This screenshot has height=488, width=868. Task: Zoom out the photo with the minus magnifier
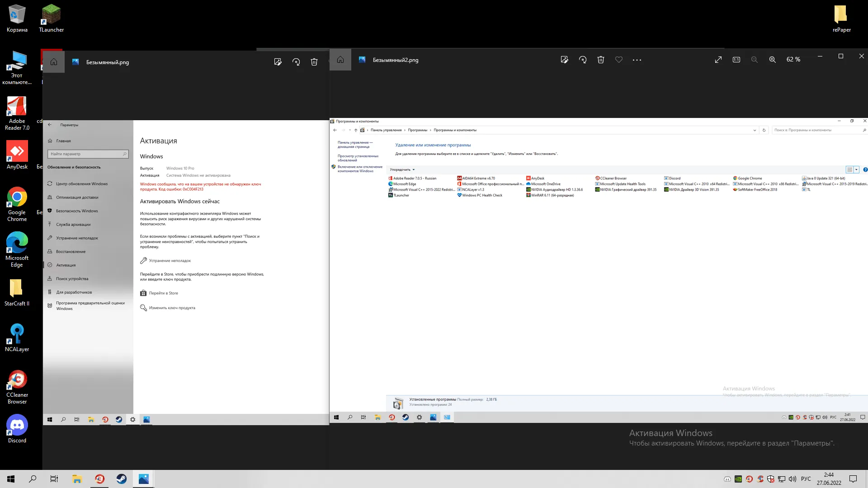point(755,60)
